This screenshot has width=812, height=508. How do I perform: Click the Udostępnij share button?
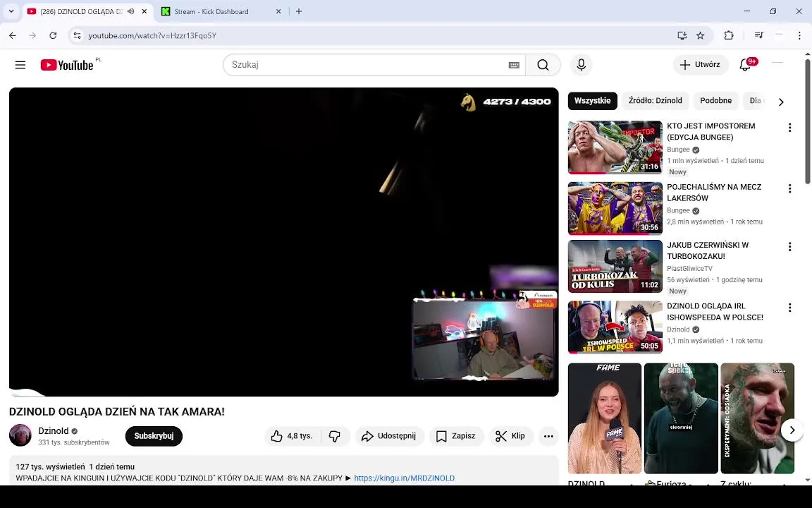coord(389,436)
